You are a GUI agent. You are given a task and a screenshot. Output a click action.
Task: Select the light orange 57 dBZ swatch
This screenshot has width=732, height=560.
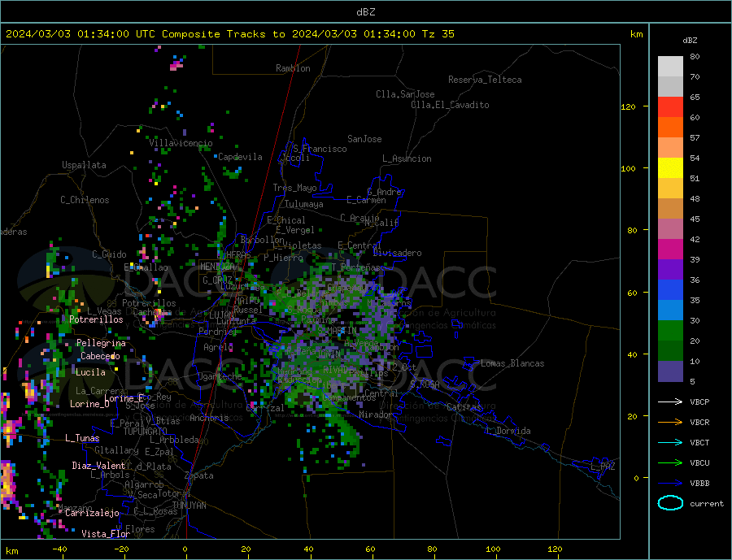670,147
